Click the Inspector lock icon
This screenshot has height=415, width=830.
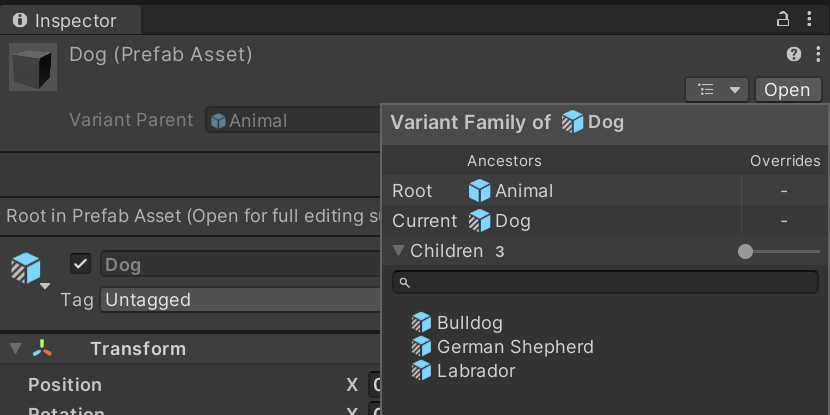pos(783,19)
